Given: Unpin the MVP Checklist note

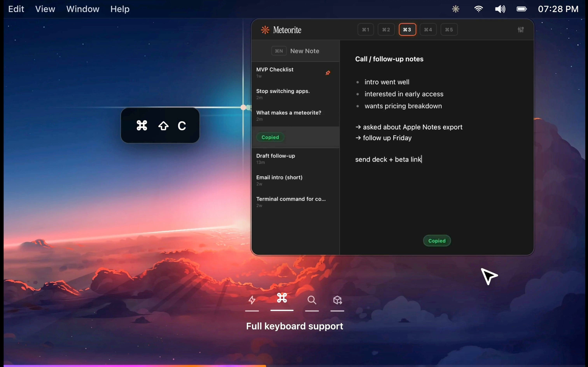Looking at the screenshot, I should tap(328, 73).
